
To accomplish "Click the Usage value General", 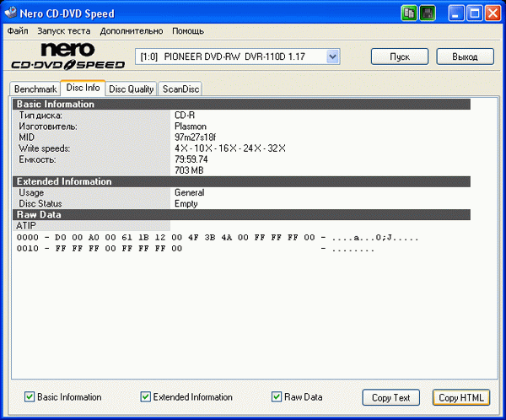I will 190,192.
